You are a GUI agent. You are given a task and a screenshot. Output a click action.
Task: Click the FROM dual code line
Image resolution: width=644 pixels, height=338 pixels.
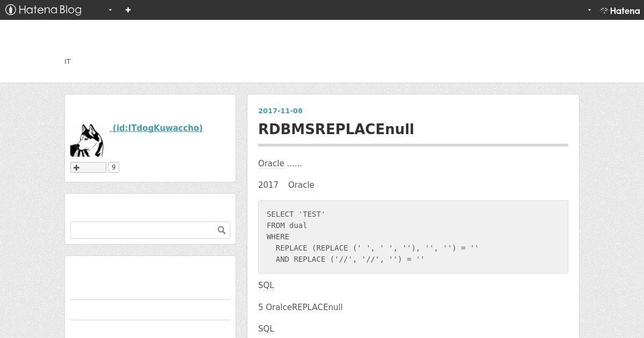pyautogui.click(x=287, y=225)
